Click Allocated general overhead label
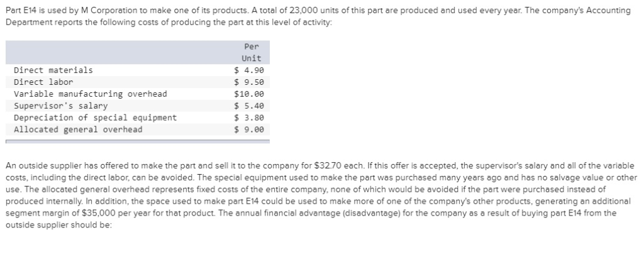 [x=78, y=129]
